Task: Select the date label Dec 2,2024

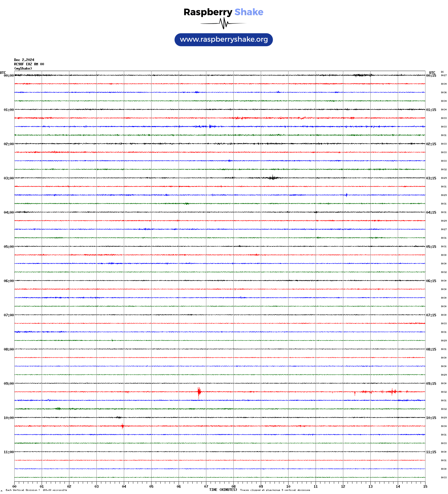Action: (24, 60)
